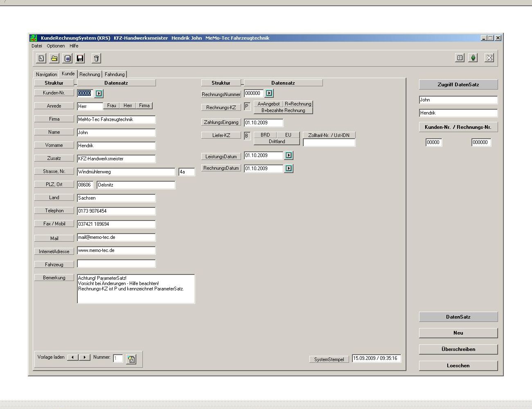Click the template settings icon beside Nummer
532x409 pixels.
tap(131, 359)
